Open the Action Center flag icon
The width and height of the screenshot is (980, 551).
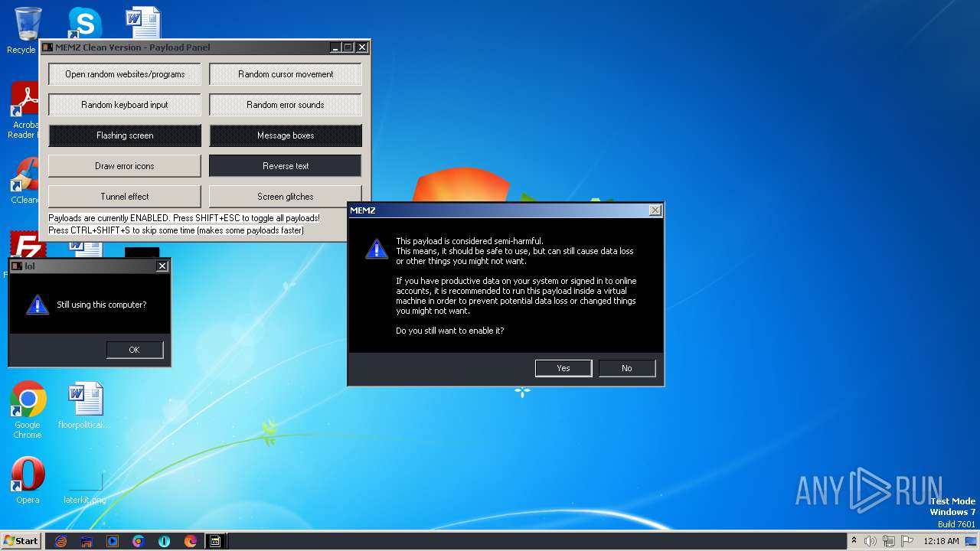(907, 541)
